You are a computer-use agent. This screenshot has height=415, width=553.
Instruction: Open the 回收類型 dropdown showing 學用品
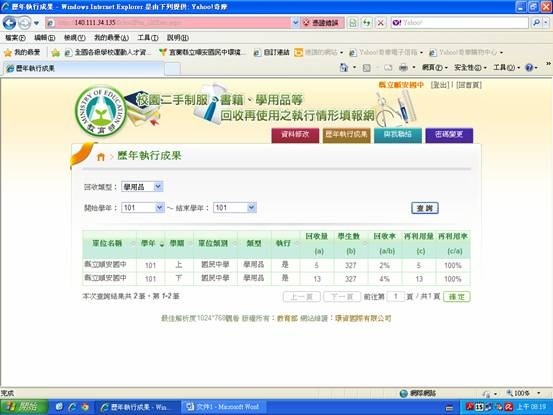[x=142, y=187]
